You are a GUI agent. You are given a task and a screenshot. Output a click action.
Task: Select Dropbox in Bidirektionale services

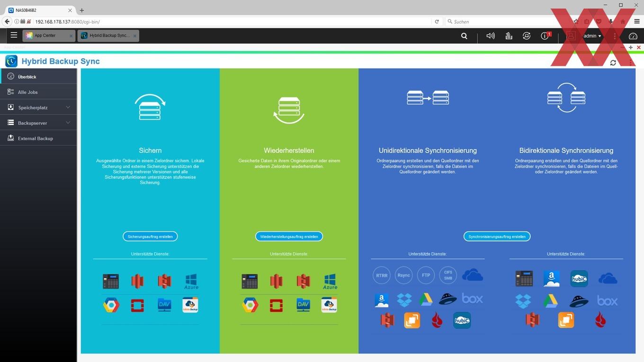tap(523, 301)
